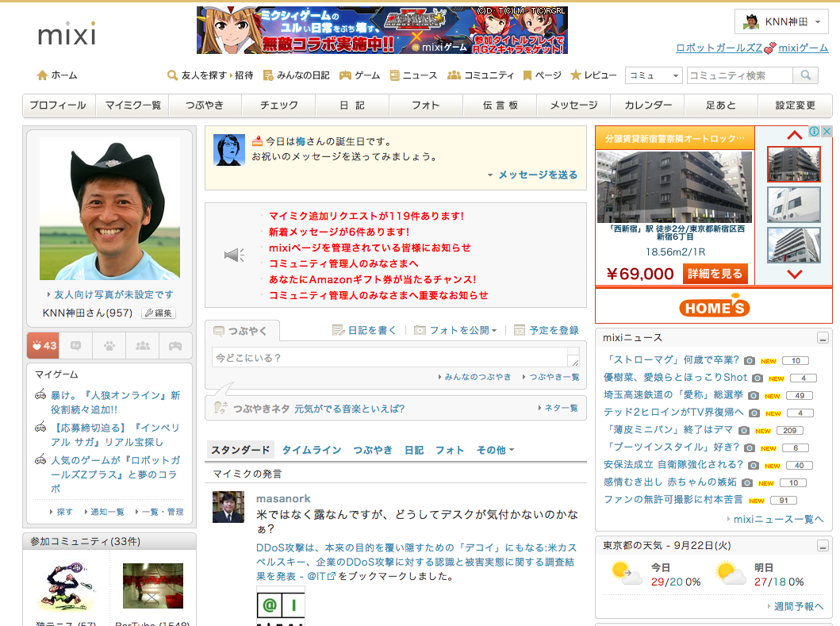Open 新着メッセージが6件あります notice

click(339, 232)
